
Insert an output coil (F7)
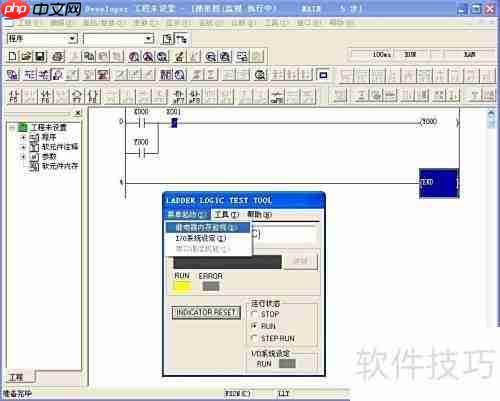(77, 96)
